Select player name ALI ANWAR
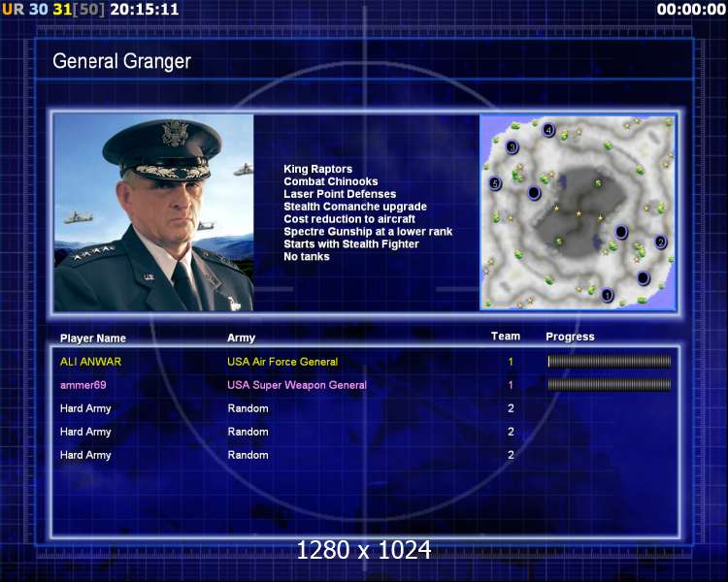Viewport: 728px width, 582px height. (90, 362)
